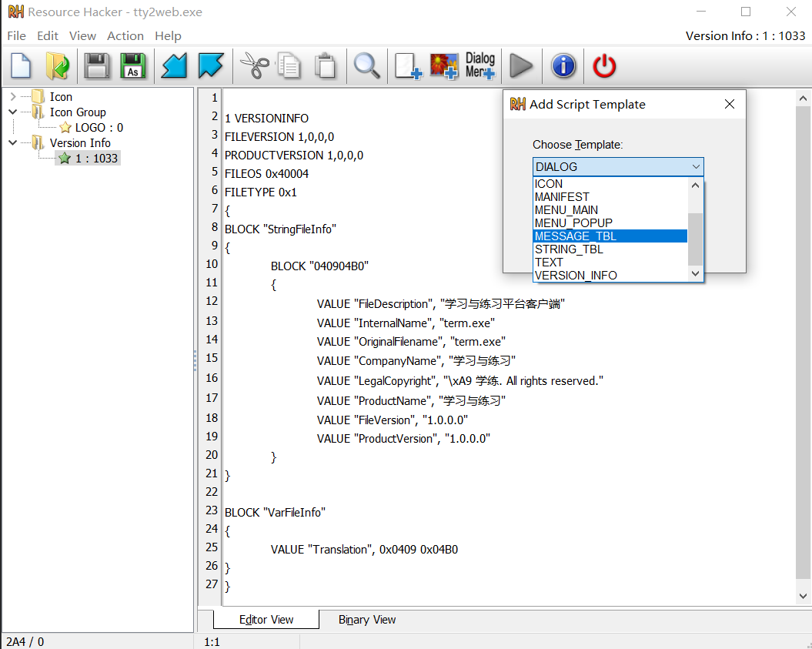The image size is (812, 649).
Task: Open the Help menu
Action: 168,35
